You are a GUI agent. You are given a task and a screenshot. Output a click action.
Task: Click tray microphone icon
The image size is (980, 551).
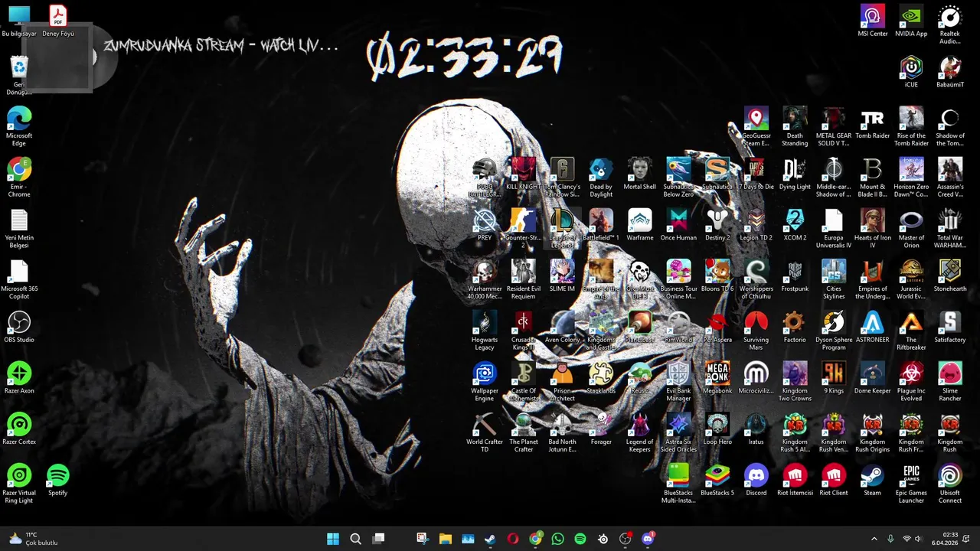pyautogui.click(x=890, y=539)
